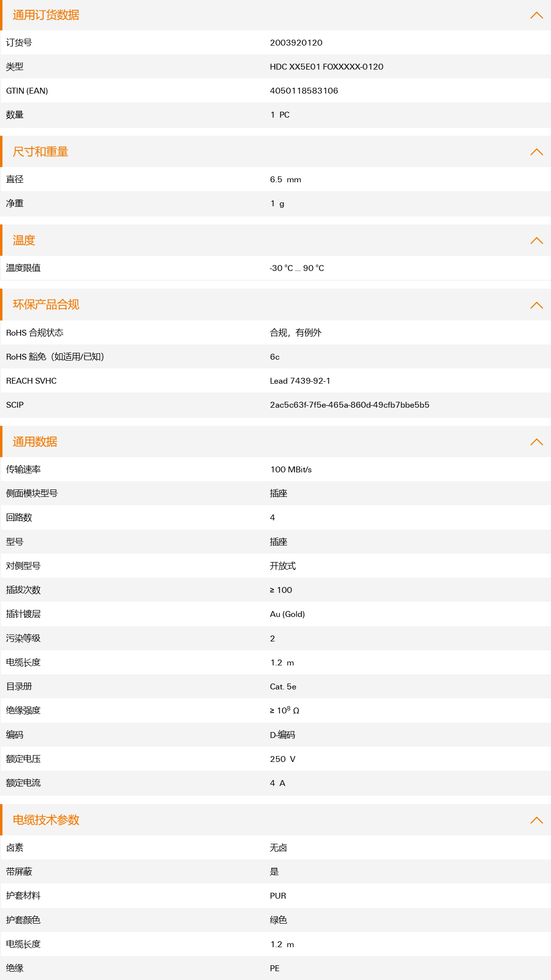Click mating cycles value ≥ 100
Image resolution: width=551 pixels, height=980 pixels.
coord(281,590)
